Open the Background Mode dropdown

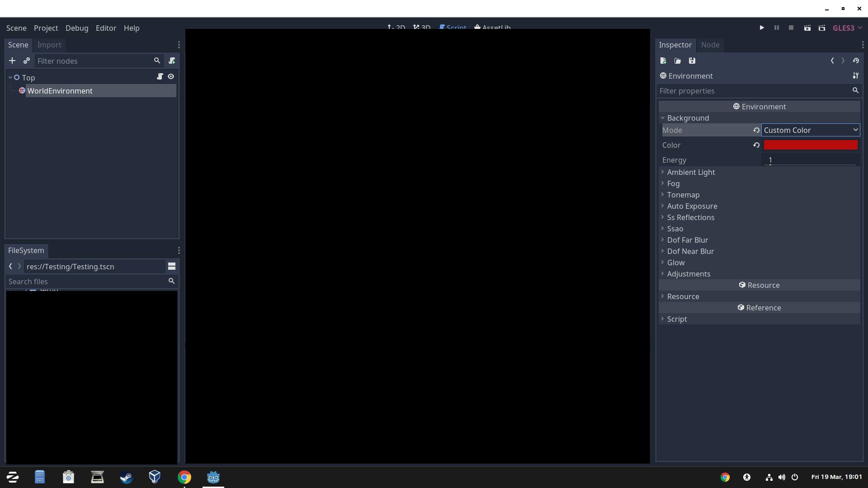(811, 130)
